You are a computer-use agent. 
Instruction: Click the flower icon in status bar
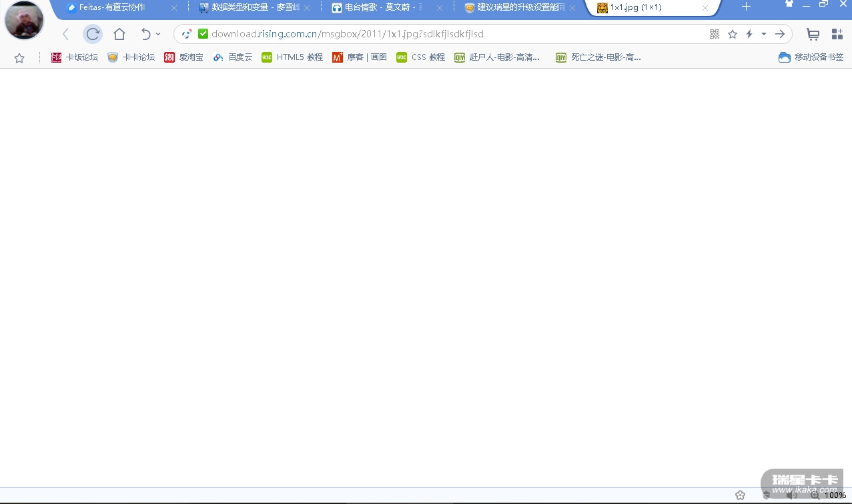(x=740, y=495)
